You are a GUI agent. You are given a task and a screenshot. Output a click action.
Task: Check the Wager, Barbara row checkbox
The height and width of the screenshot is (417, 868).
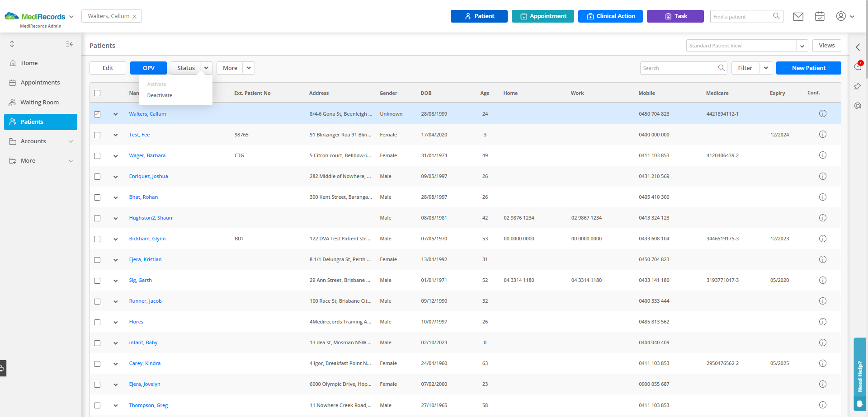(97, 156)
